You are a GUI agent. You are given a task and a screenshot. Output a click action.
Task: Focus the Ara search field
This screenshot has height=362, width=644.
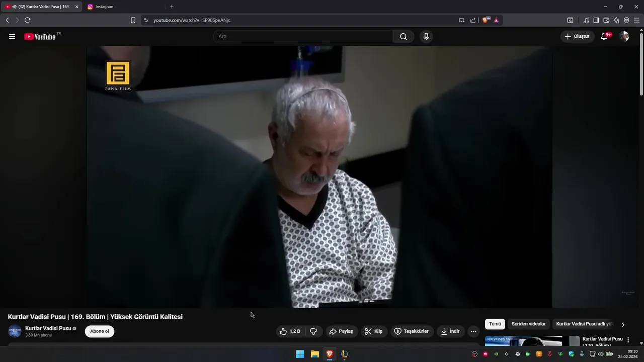click(x=303, y=37)
